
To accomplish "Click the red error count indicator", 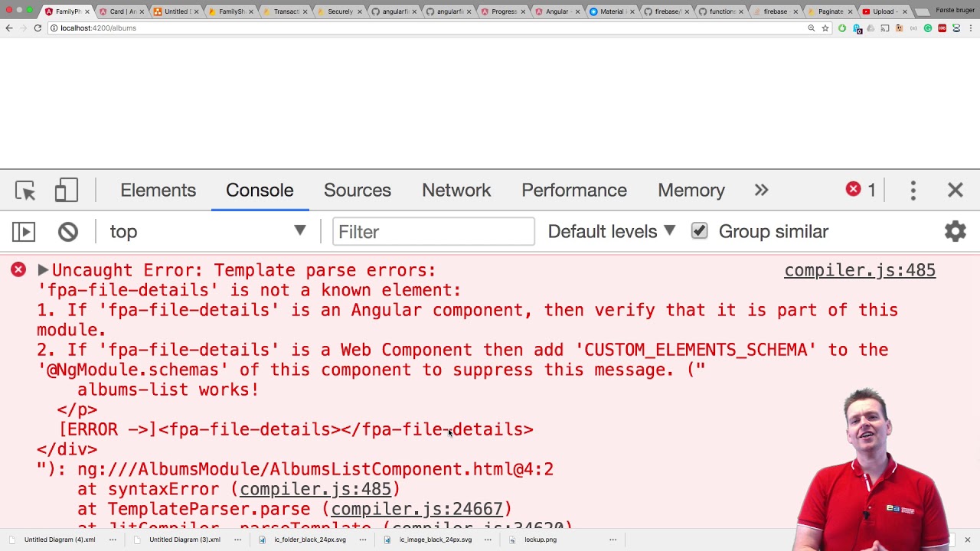I will click(861, 190).
